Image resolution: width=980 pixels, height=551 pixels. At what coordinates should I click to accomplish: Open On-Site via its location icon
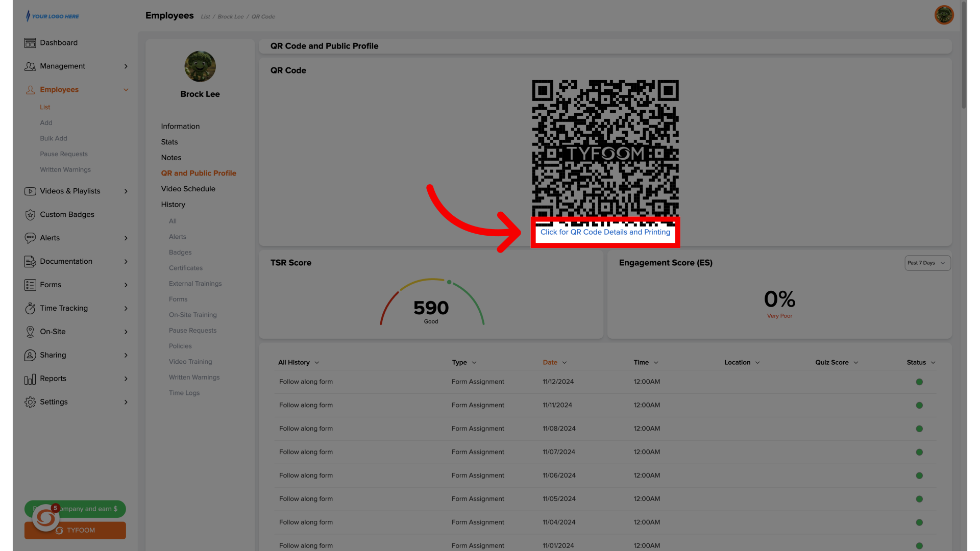(x=30, y=332)
